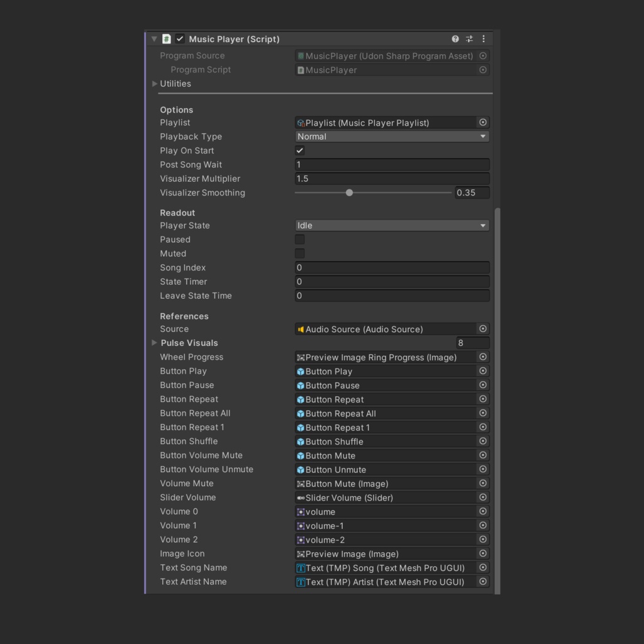Click inside the Post Song Wait input field

(377, 164)
